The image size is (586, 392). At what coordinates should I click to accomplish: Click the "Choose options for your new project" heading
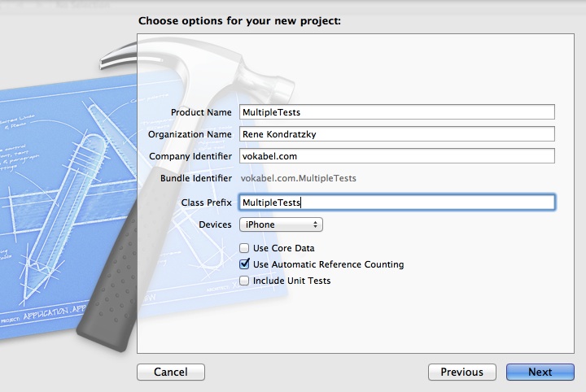[x=239, y=20]
